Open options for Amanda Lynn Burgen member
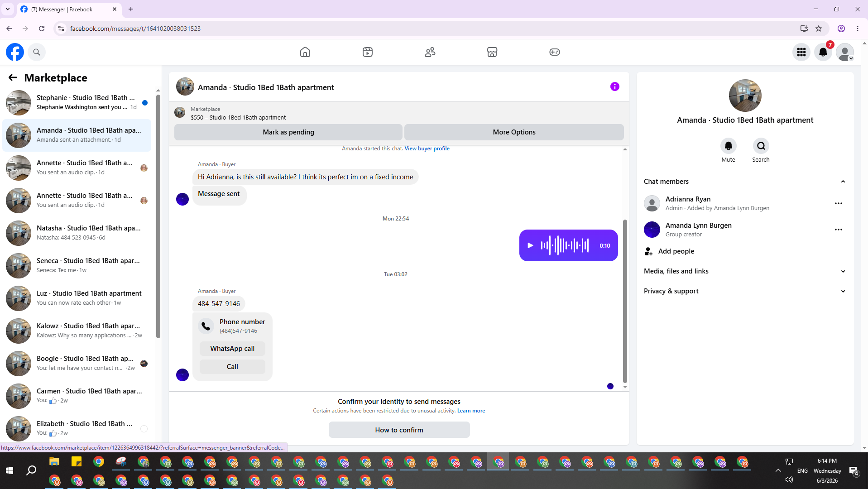This screenshot has width=868, height=489. pyautogui.click(x=838, y=230)
